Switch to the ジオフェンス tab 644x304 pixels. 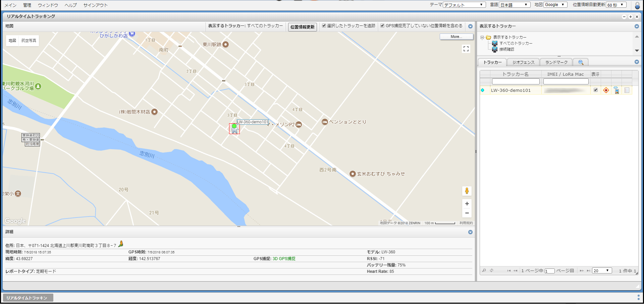tap(523, 62)
